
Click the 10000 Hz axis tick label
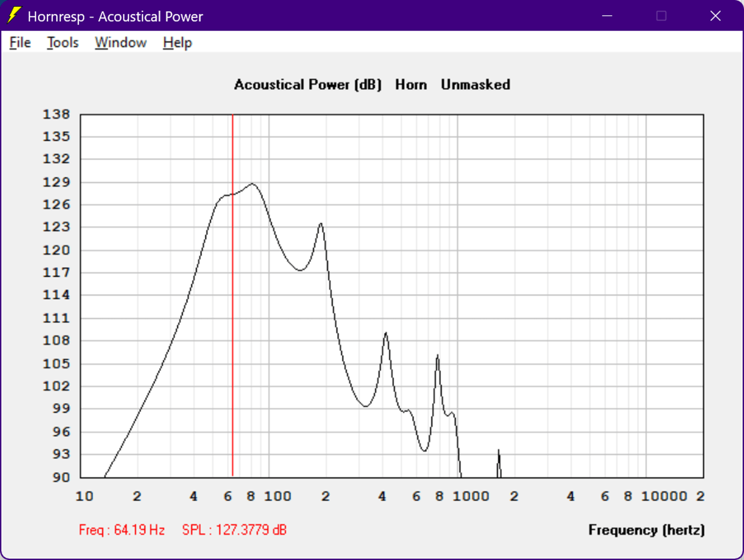664,496
